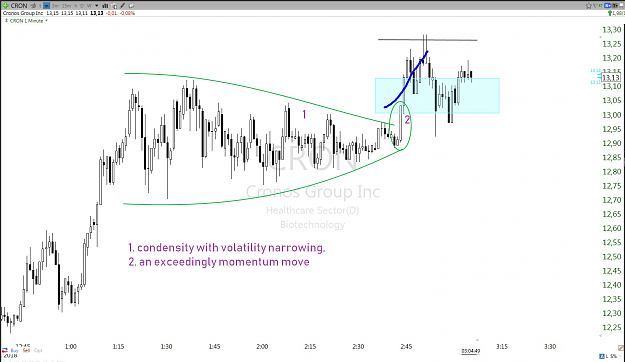The width and height of the screenshot is (625, 362).
Task: Click the green plus add-symbol icon
Action: coord(5,6)
